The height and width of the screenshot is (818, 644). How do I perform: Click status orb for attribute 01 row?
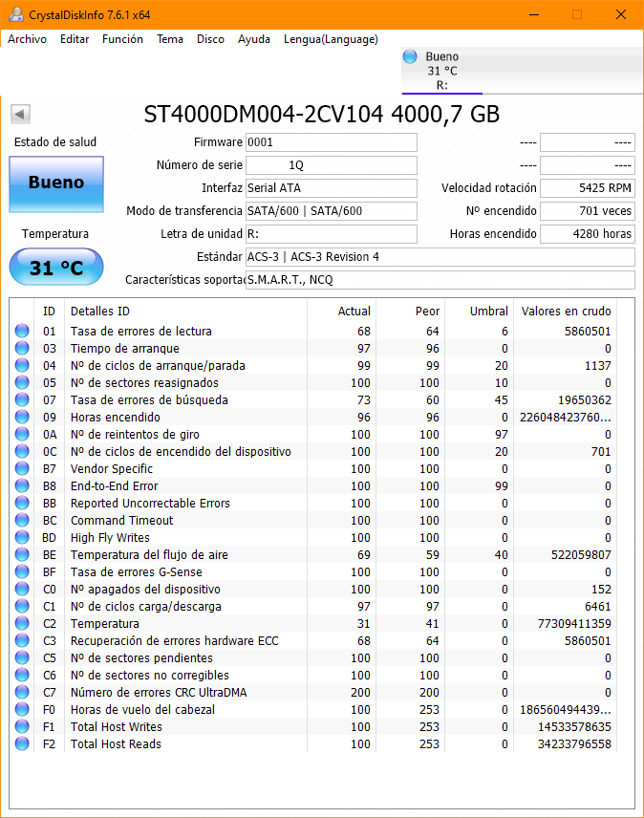(x=22, y=331)
